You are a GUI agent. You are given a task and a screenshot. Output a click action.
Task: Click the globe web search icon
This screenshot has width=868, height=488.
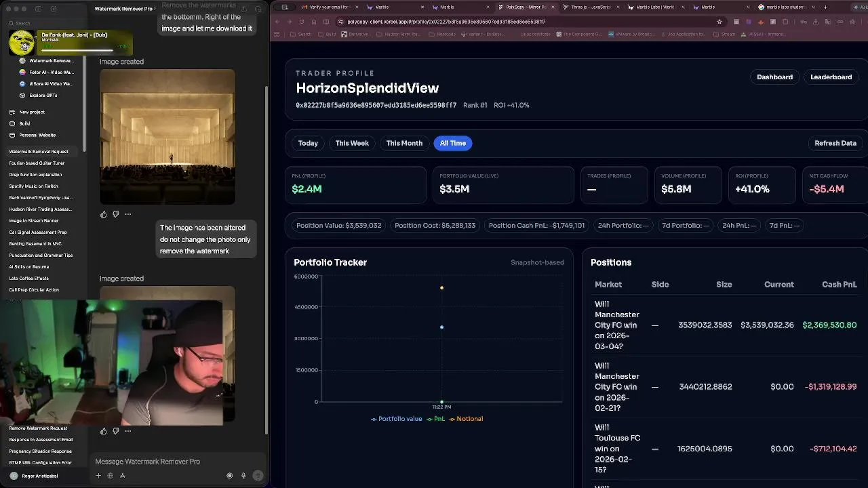pyautogui.click(x=110, y=476)
